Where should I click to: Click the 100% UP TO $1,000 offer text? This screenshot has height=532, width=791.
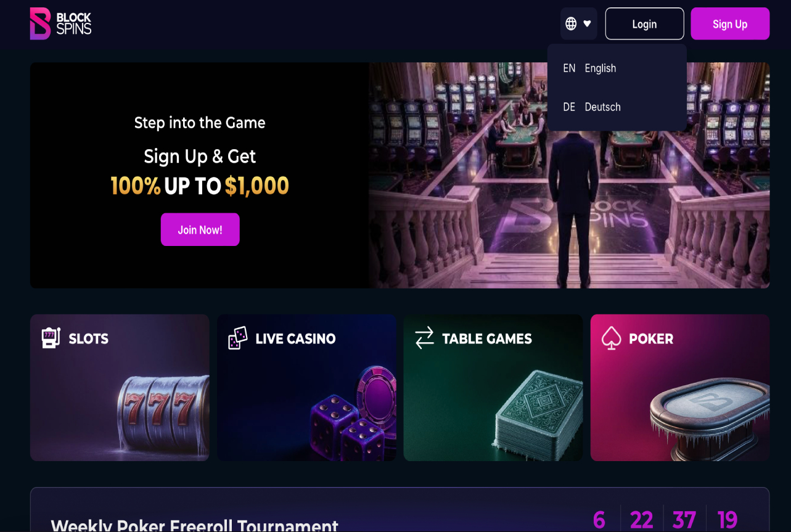point(200,186)
